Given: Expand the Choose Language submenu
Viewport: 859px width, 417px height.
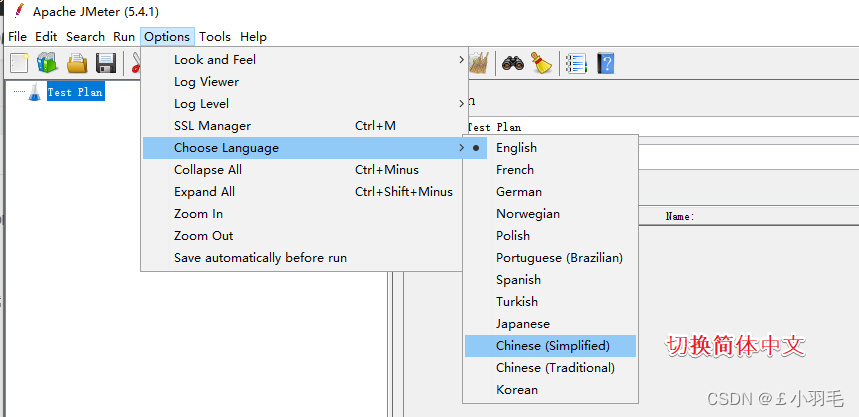Looking at the screenshot, I should tap(306, 148).
